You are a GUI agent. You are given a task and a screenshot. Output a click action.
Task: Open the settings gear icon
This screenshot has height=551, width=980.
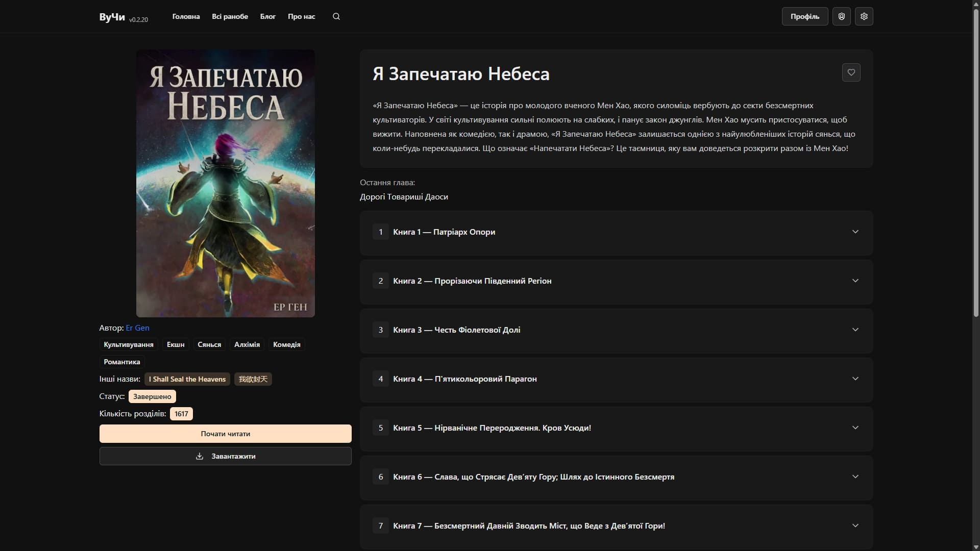864,16
